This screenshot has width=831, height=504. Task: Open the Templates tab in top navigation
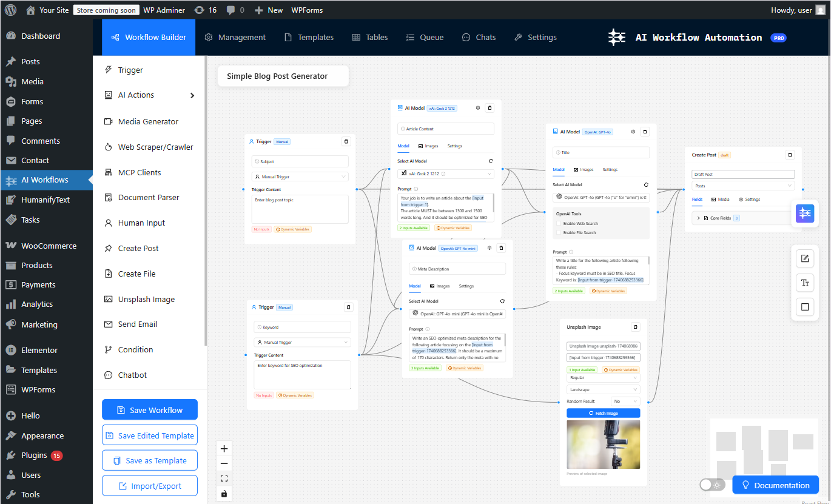(x=309, y=37)
